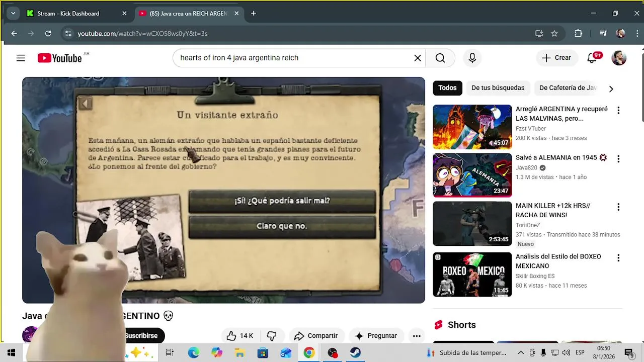Select the De tus búsquedas chip
Screen dimensions: 644x362
pyautogui.click(x=498, y=88)
